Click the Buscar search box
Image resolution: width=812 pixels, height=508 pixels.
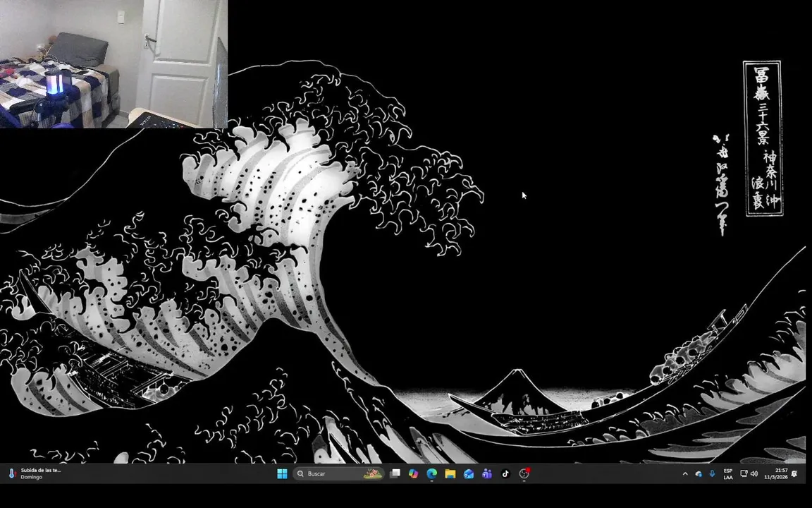338,474
